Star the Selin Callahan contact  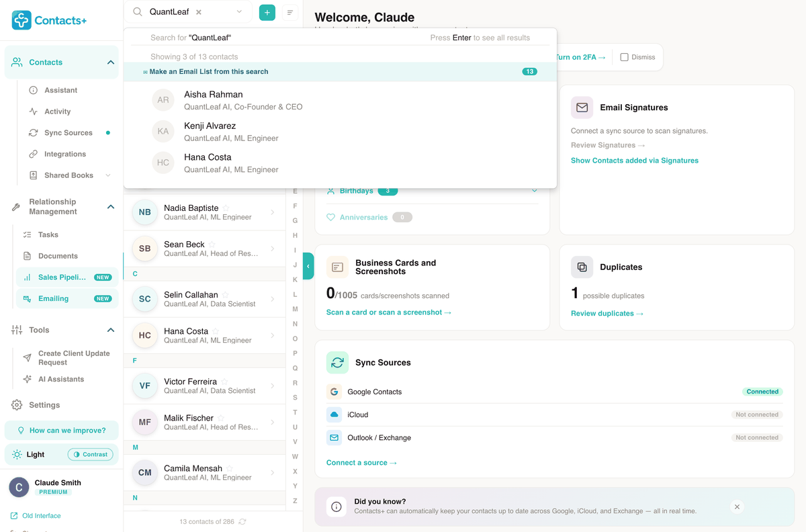(226, 294)
